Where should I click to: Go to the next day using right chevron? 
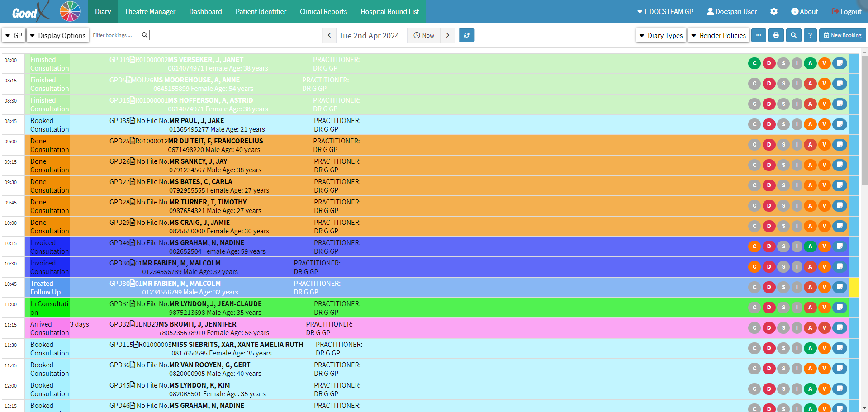(x=448, y=35)
